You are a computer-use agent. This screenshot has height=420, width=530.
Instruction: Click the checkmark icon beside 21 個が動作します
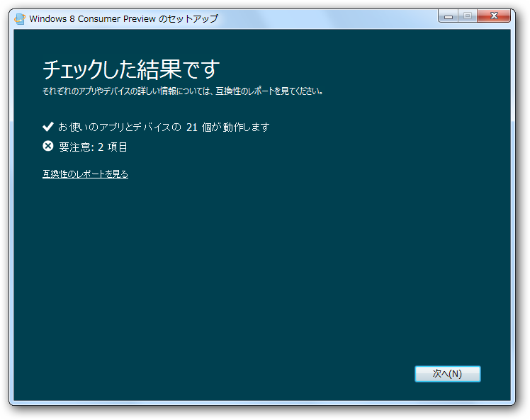(48, 126)
